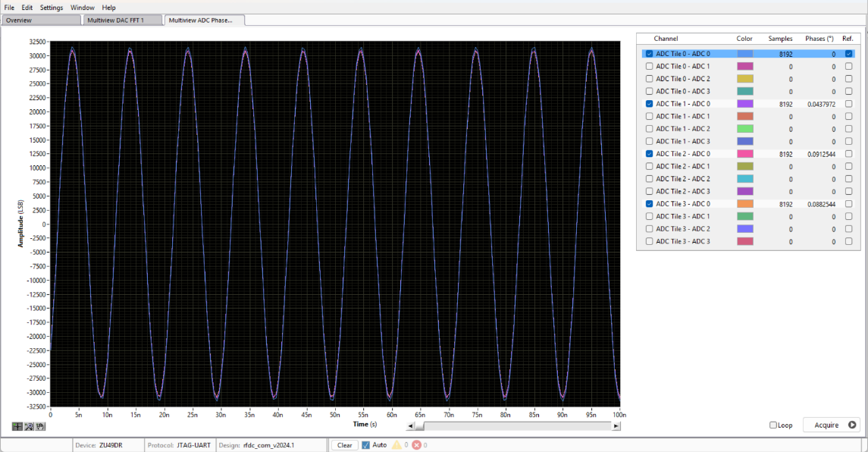Click the Time (s) axis label

[x=365, y=424]
